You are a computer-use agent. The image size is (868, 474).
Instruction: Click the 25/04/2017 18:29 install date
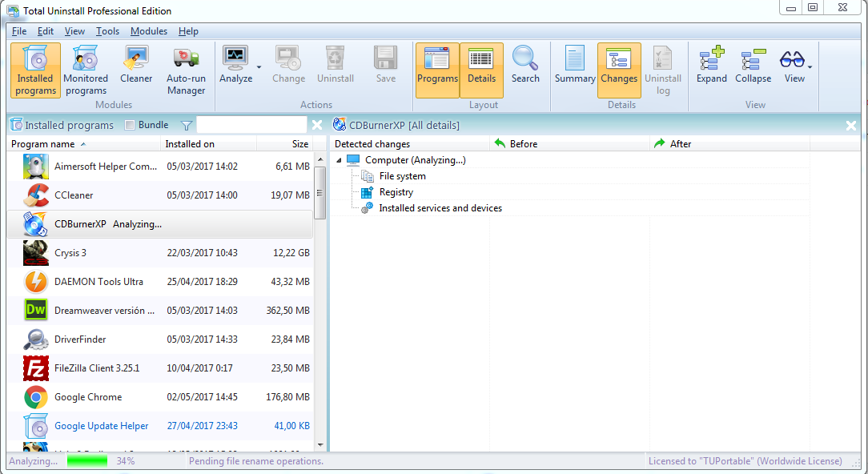point(202,281)
